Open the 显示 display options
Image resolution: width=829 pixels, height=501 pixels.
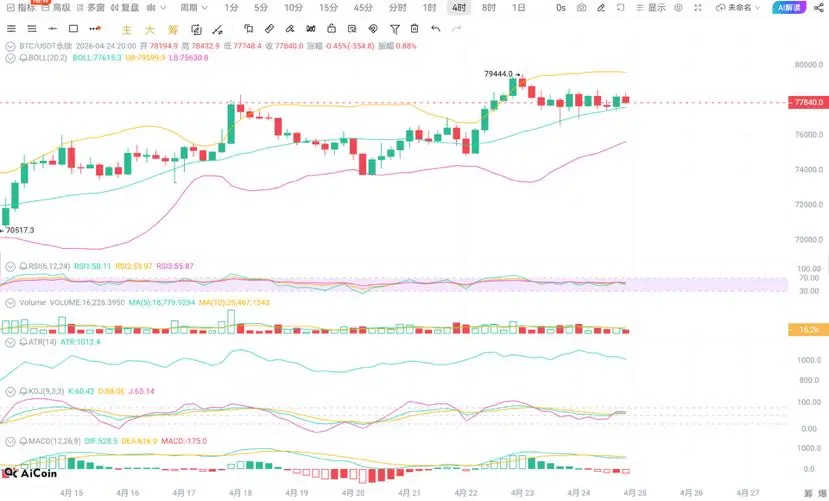point(651,8)
